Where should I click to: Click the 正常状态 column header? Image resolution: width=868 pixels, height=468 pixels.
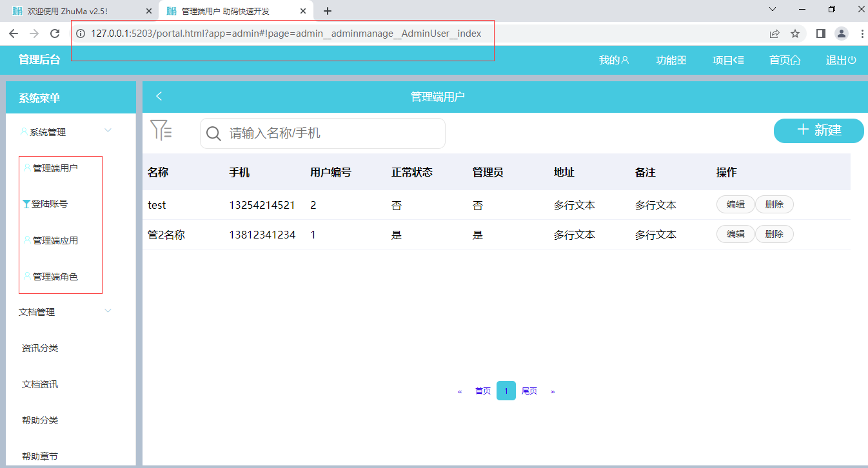coord(412,172)
